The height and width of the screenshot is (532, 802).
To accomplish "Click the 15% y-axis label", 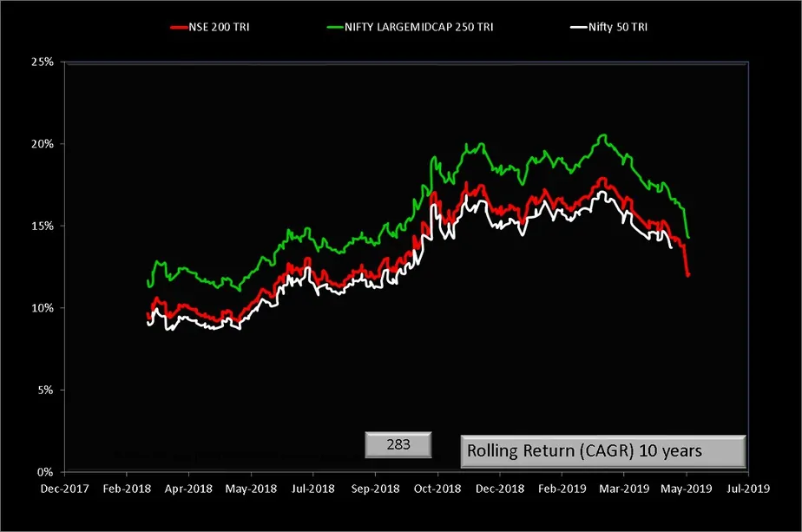I will 43,227.
